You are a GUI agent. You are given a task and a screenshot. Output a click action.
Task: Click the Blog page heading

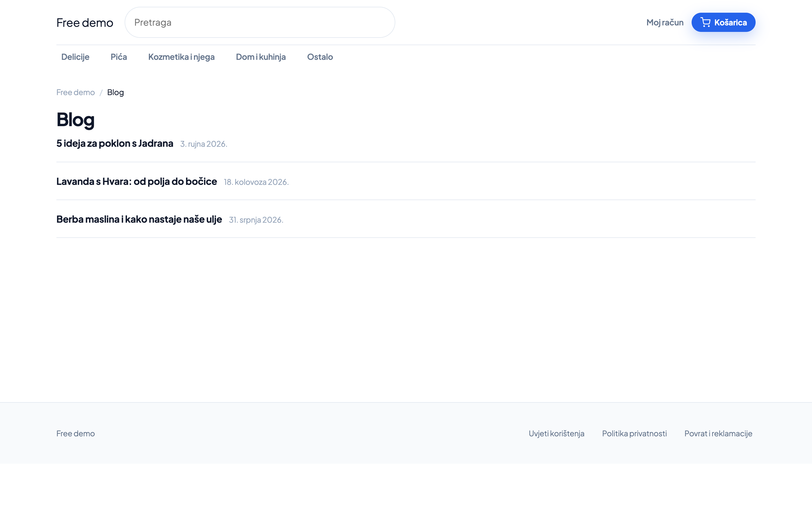(x=76, y=119)
